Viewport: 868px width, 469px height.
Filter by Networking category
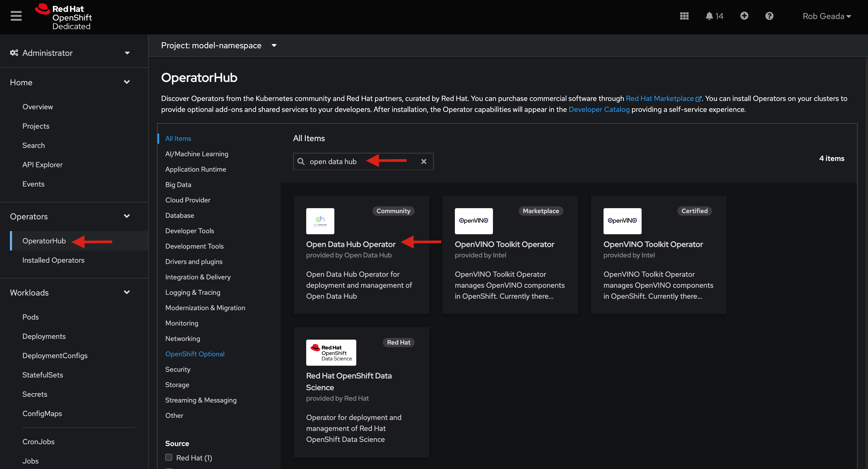(x=182, y=339)
